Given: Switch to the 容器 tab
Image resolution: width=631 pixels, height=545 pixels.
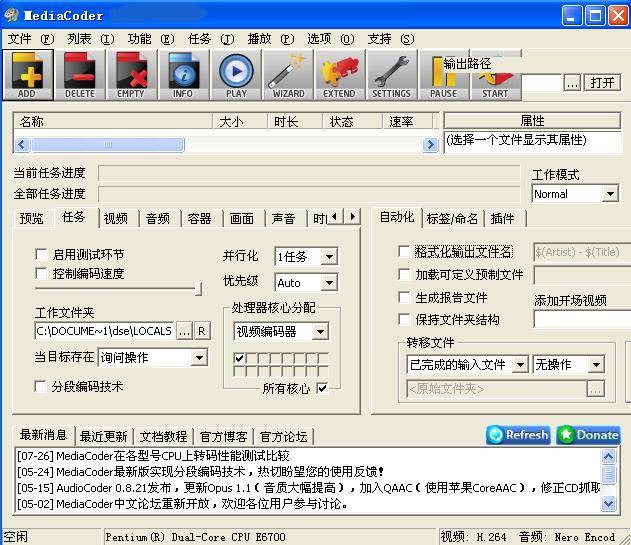Looking at the screenshot, I should [200, 219].
